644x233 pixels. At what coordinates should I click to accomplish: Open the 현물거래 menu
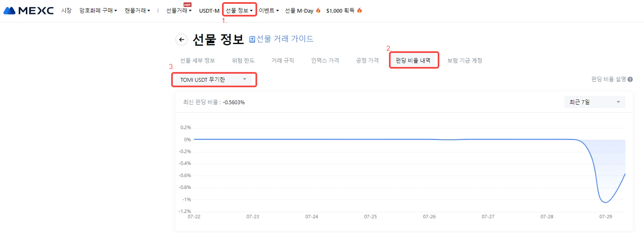click(137, 11)
